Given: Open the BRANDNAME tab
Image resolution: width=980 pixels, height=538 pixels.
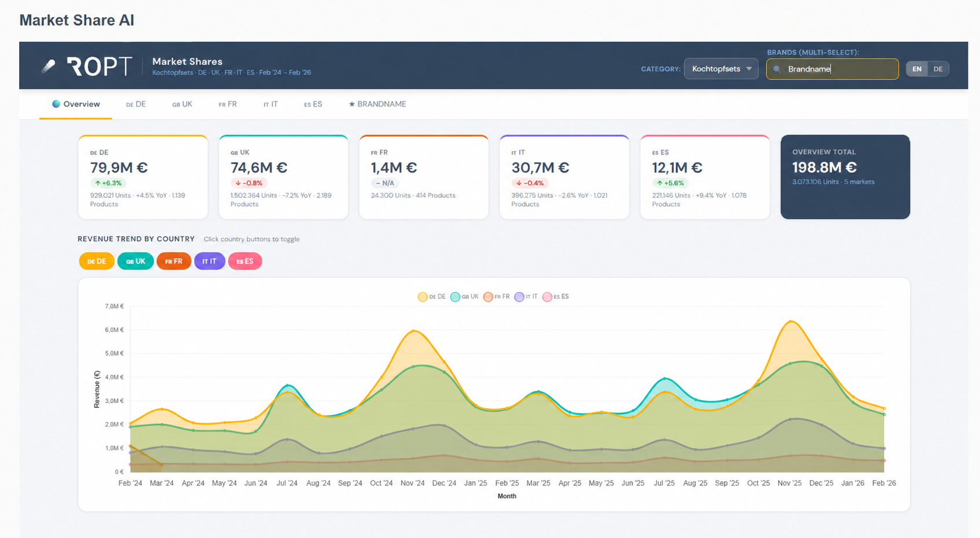Looking at the screenshot, I should point(377,104).
